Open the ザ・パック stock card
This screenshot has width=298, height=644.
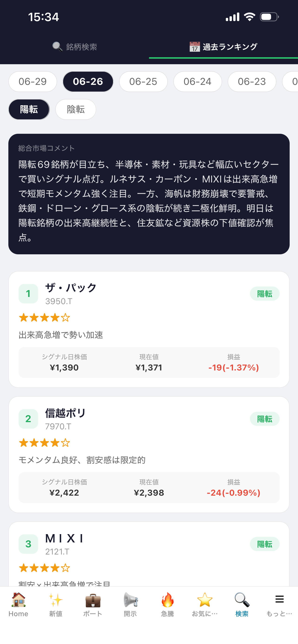149,329
